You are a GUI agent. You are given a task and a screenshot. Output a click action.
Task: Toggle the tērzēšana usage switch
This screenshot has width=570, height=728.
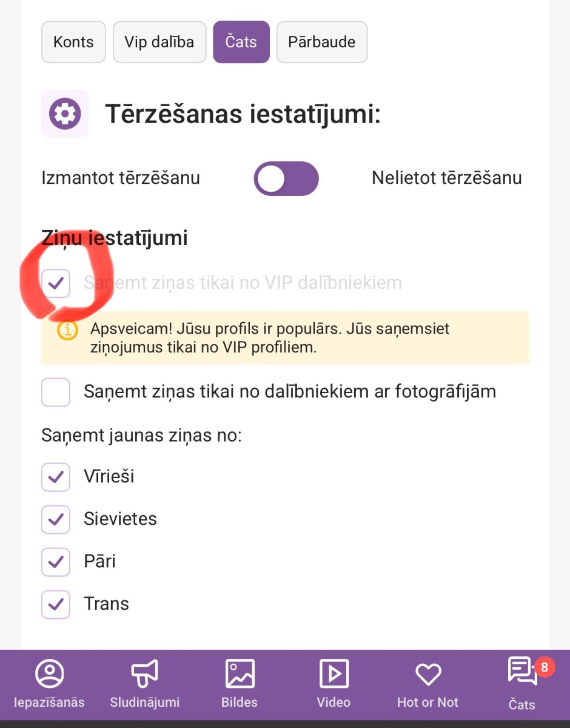(x=286, y=178)
